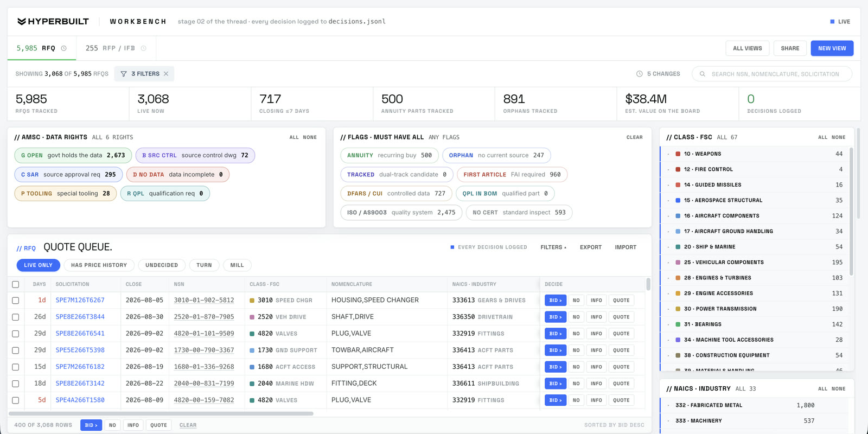Expand the 28 · Engines & Turbines row
This screenshot has width=868, height=434.
click(755, 278)
